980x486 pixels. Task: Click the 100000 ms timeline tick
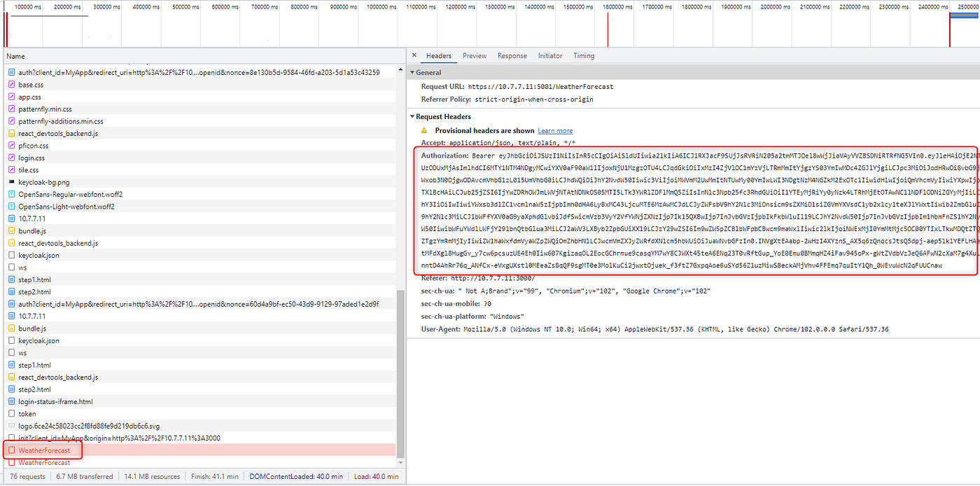click(x=27, y=6)
